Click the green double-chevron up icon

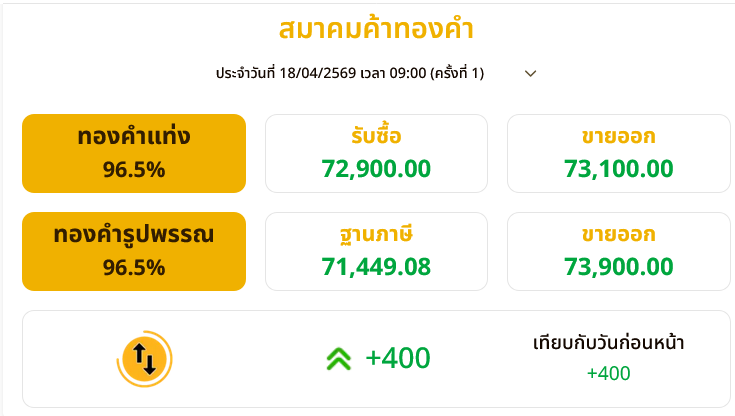click(339, 358)
